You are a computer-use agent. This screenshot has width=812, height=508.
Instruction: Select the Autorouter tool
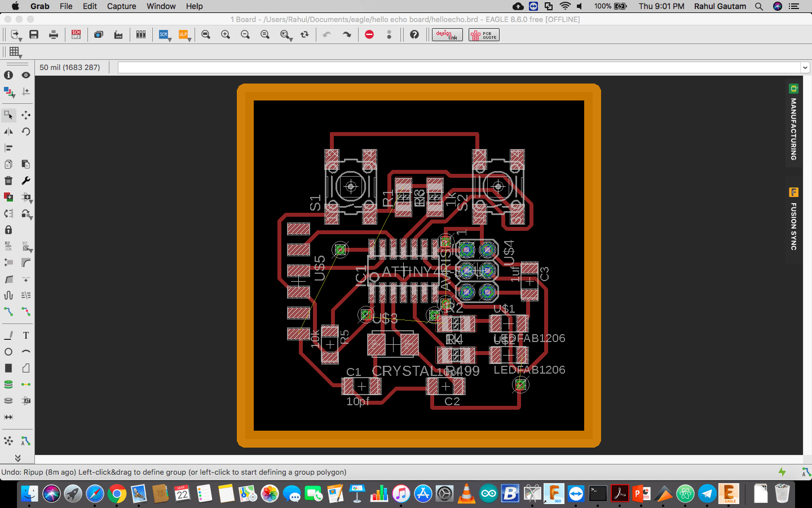click(x=26, y=441)
